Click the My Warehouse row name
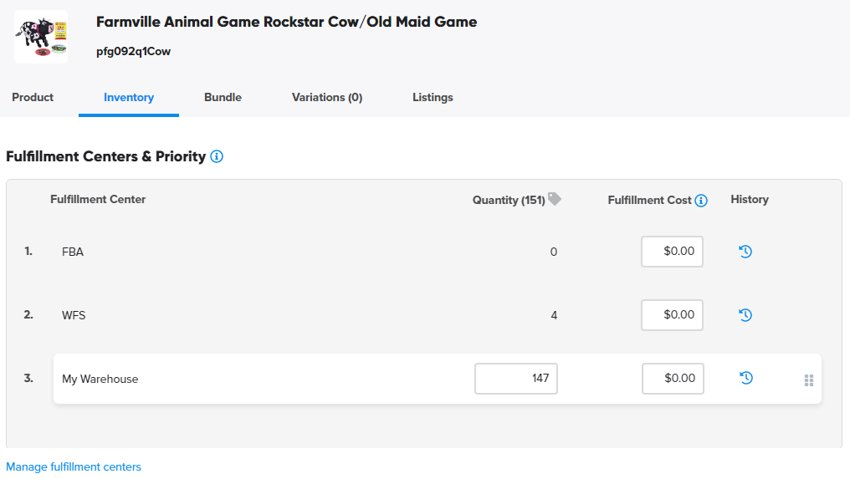Screen dimensions: 850x479 [x=100, y=379]
